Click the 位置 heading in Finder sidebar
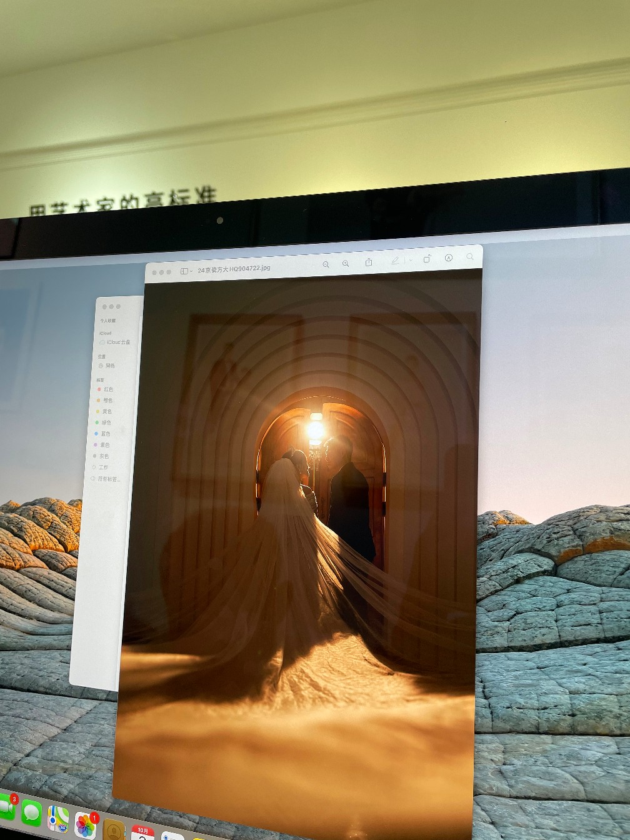The height and width of the screenshot is (840, 630). 101,356
